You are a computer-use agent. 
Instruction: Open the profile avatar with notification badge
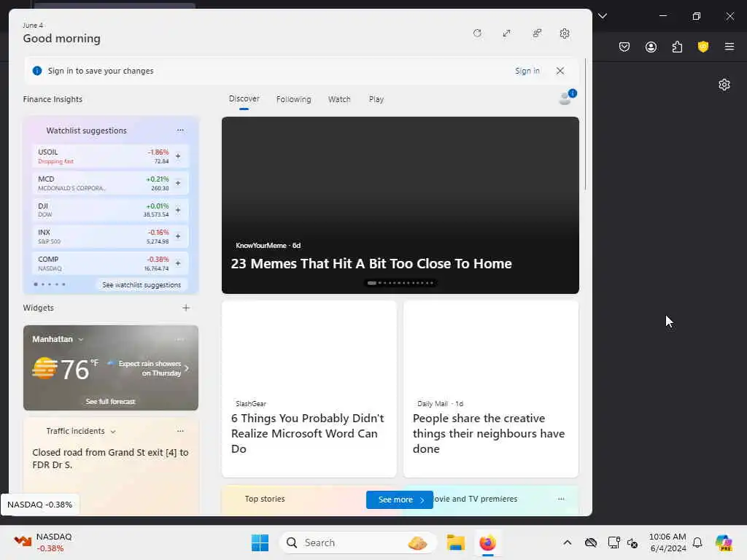[x=567, y=97]
